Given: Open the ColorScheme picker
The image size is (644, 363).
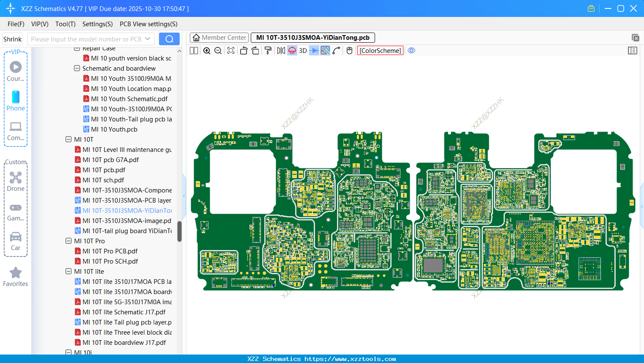Looking at the screenshot, I should point(380,50).
